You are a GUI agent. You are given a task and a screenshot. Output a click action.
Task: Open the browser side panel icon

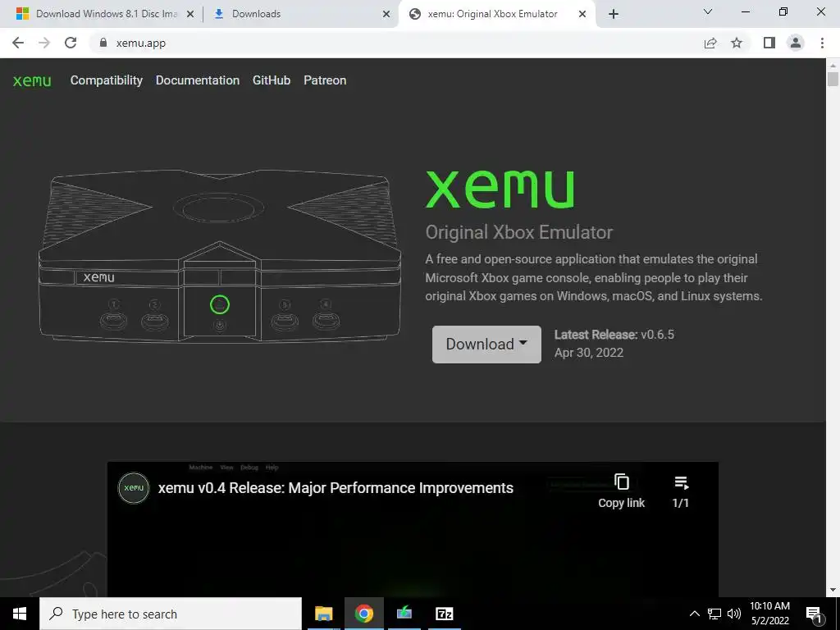(769, 43)
